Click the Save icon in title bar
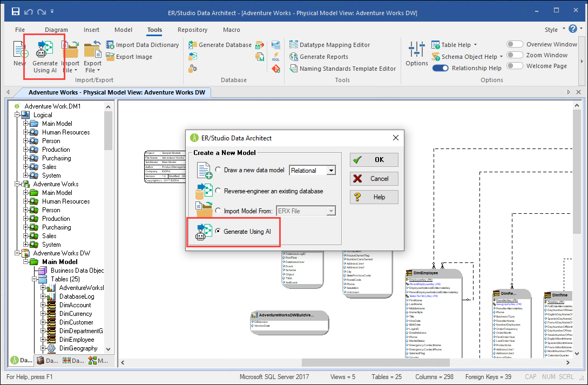Image resolution: width=588 pixels, height=385 pixels. pos(15,11)
